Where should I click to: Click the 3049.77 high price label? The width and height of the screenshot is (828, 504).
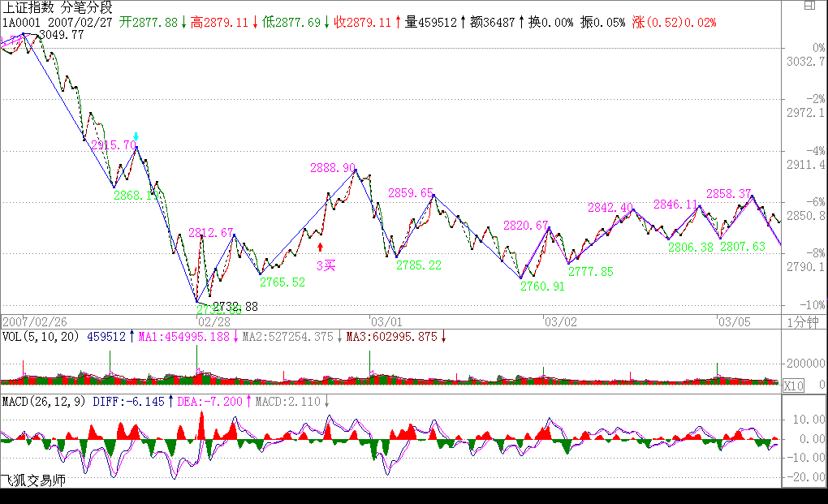pos(62,35)
